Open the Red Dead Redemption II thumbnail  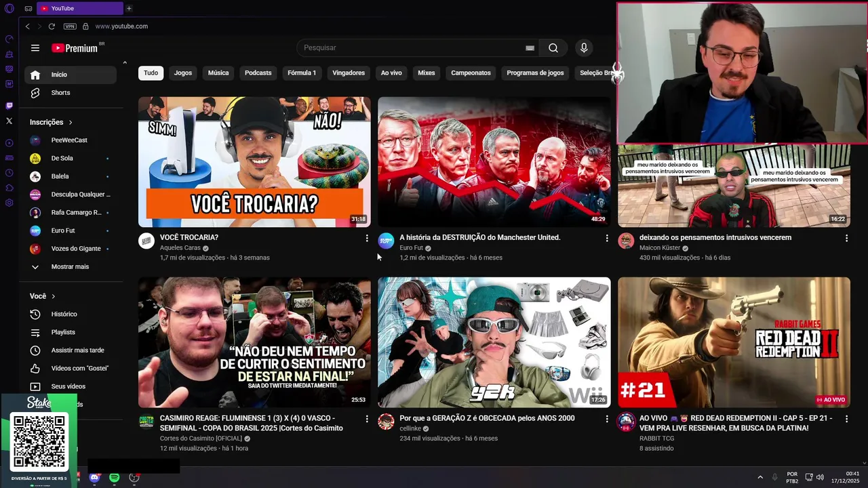coord(734,342)
